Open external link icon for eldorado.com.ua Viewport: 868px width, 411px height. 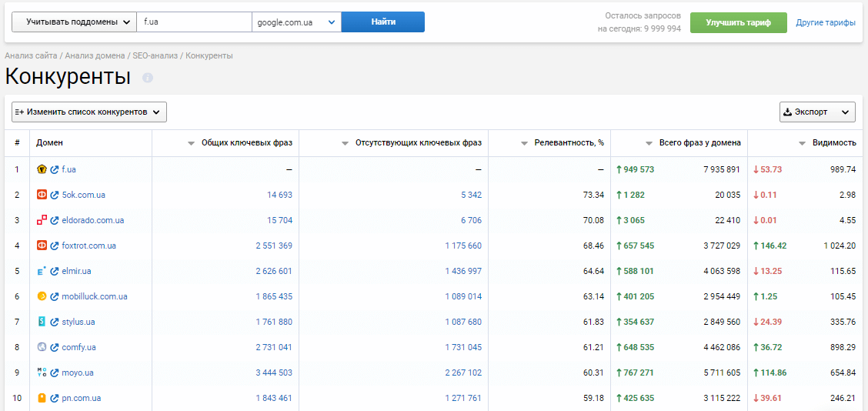click(x=54, y=220)
